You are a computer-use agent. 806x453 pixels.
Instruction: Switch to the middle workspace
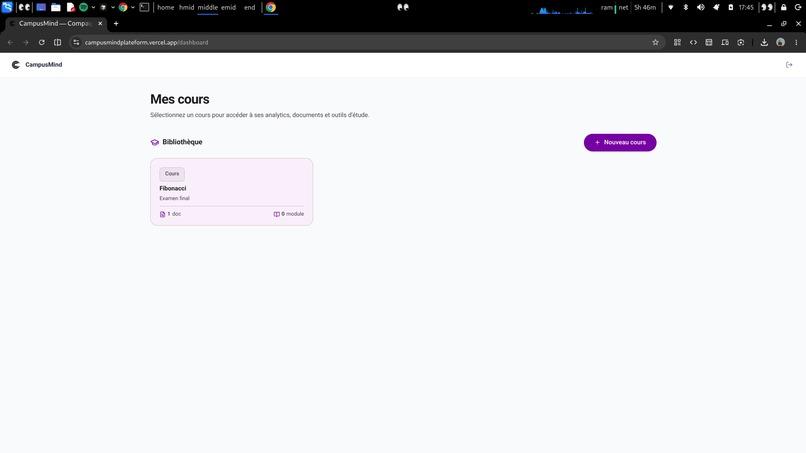[x=208, y=8]
